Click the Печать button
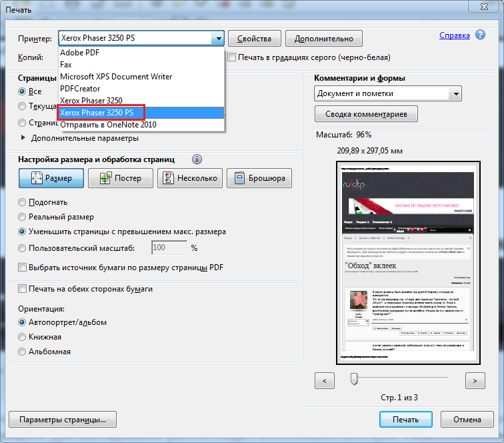The width and height of the screenshot is (504, 443). 405,420
